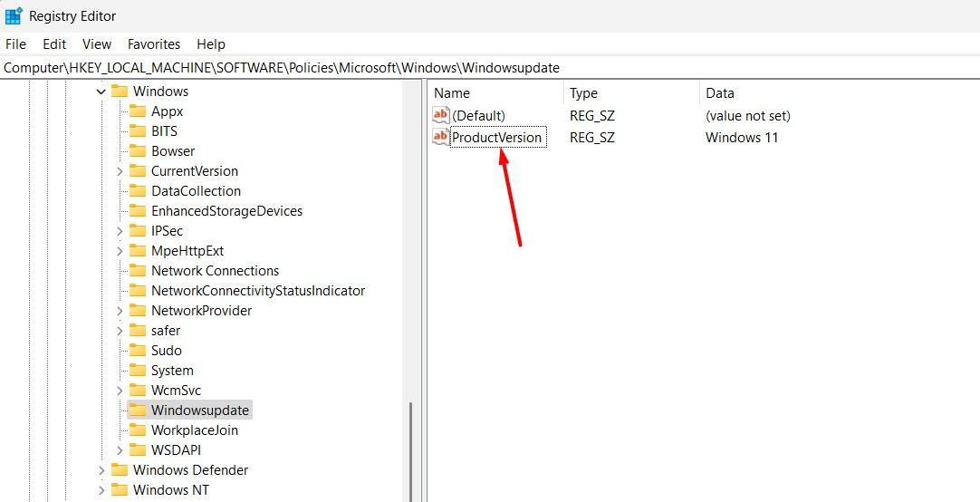Select the Network Connections key label
Screen dimensions: 980x502
(215, 271)
